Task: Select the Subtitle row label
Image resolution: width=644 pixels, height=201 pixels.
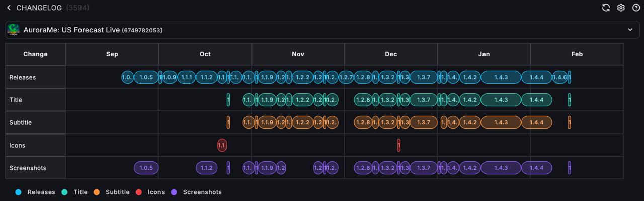Action: pyautogui.click(x=35, y=122)
